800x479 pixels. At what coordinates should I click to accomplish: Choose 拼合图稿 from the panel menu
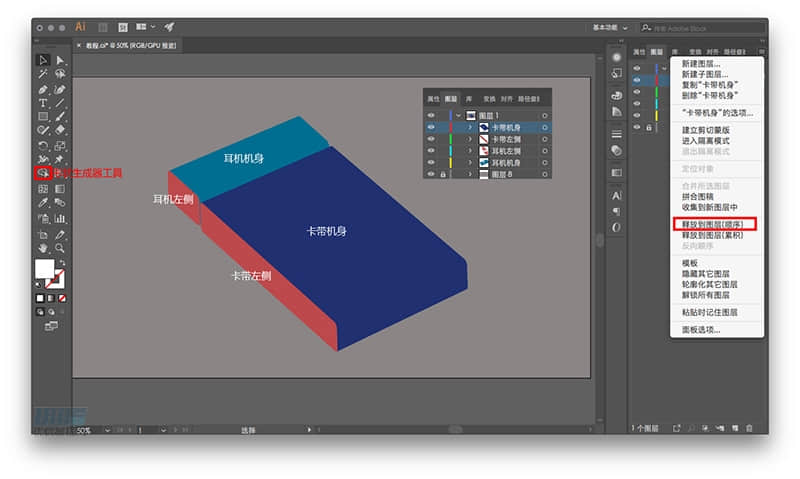(x=697, y=196)
